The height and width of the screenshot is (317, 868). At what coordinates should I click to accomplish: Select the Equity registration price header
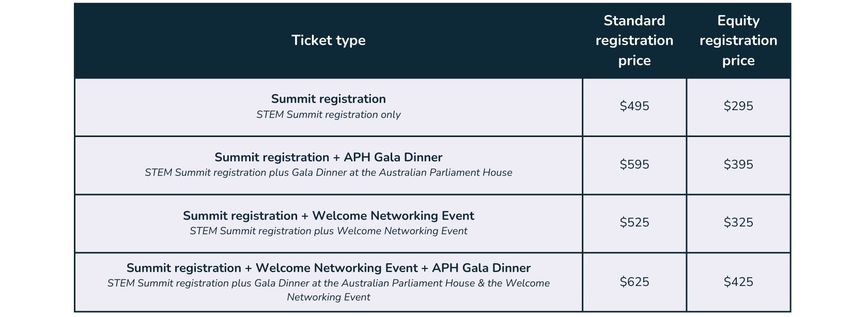[x=738, y=40]
